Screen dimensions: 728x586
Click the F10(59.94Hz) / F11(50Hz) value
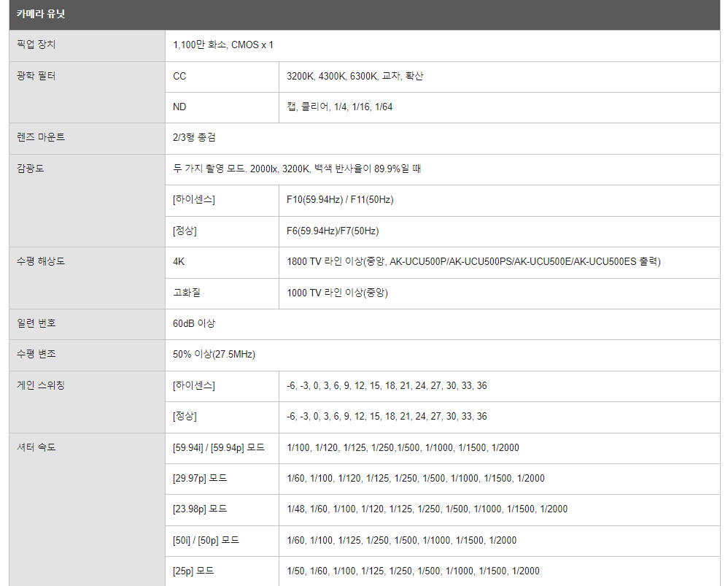tap(340, 200)
